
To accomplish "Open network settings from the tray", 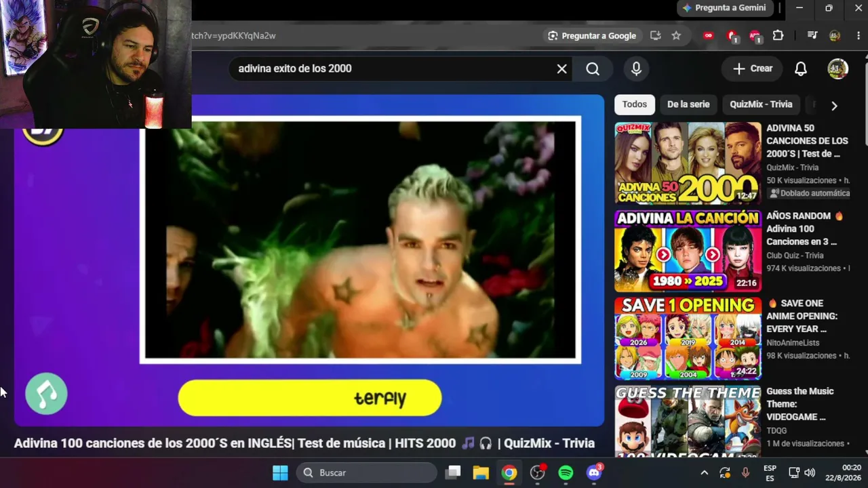I will point(793,472).
